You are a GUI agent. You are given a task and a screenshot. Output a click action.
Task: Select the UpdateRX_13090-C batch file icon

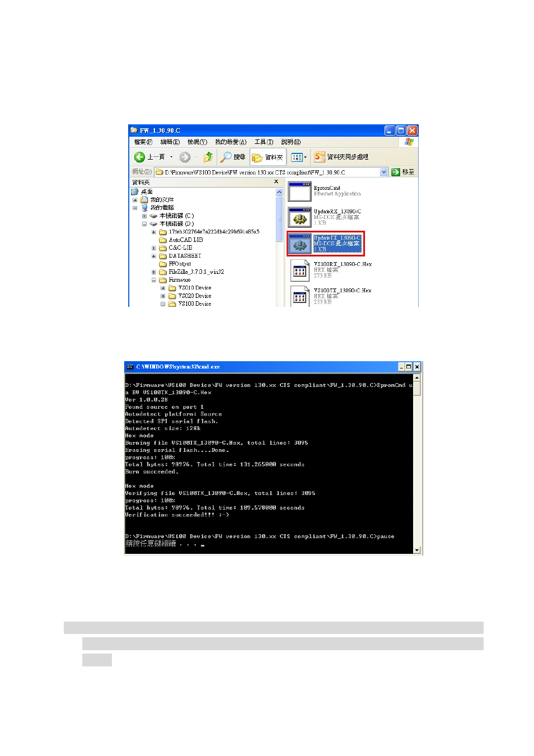point(300,217)
